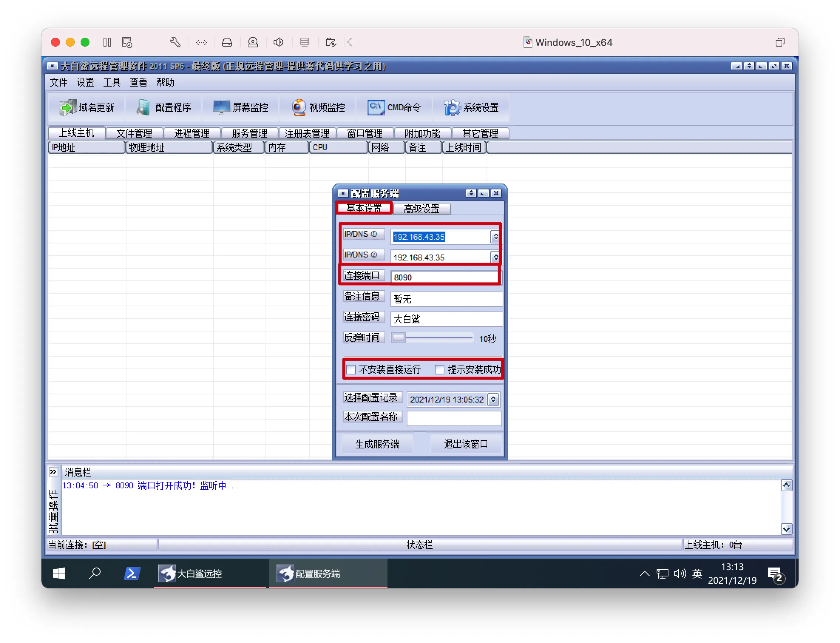Open the Windows notification center
840x643 pixels.
[x=775, y=574]
